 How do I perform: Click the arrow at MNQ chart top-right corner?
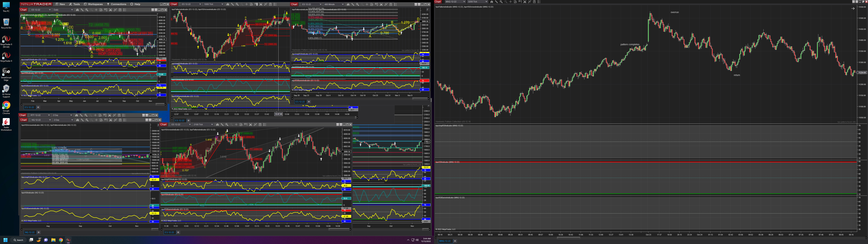853,8
